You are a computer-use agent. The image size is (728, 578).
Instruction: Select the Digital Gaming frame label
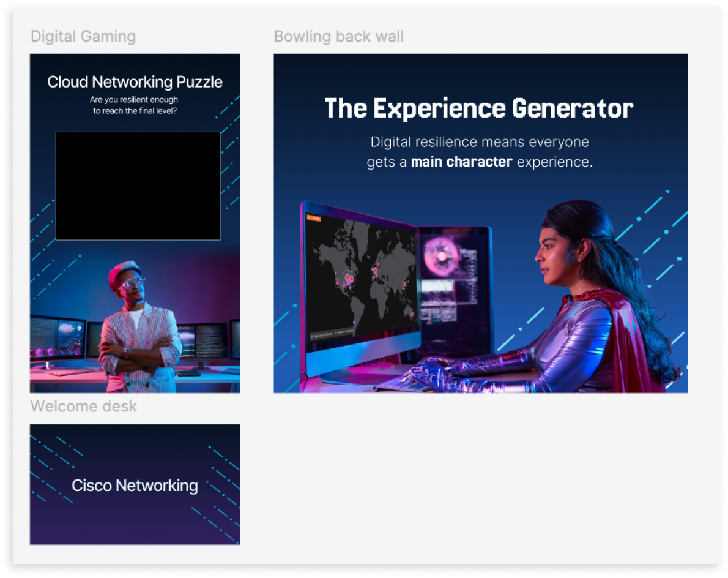(83, 36)
